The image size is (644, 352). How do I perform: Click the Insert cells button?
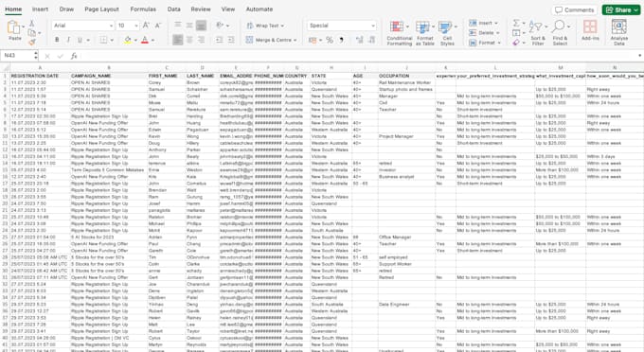484,23
